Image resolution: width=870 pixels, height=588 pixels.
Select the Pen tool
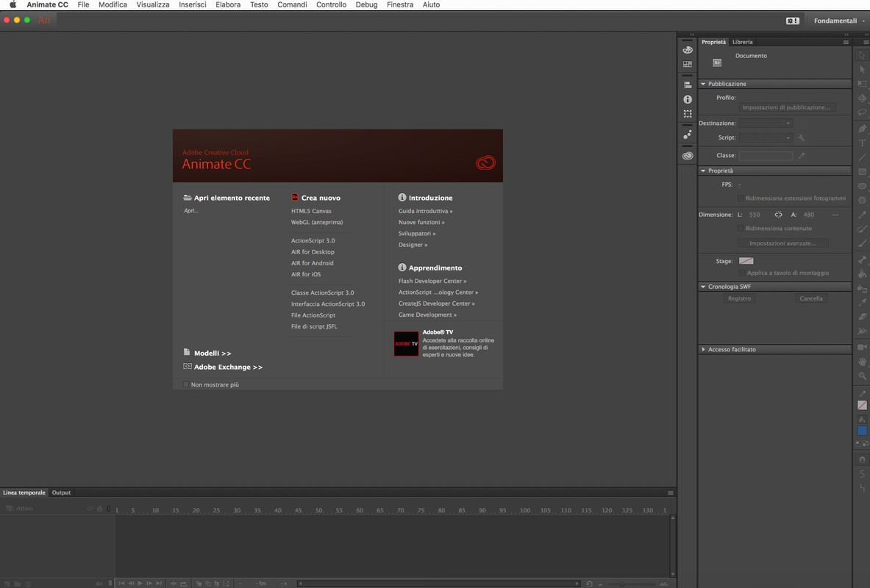[862, 129]
